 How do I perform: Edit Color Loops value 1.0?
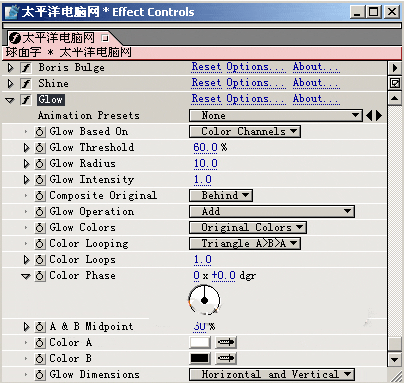click(x=203, y=259)
